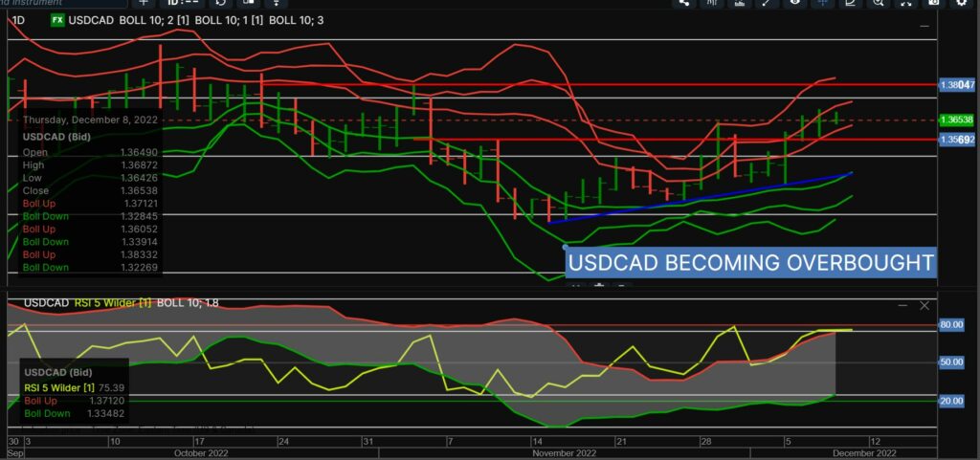Image resolution: width=980 pixels, height=460 pixels.
Task: Close the RSI panel with X
Action: [924, 305]
